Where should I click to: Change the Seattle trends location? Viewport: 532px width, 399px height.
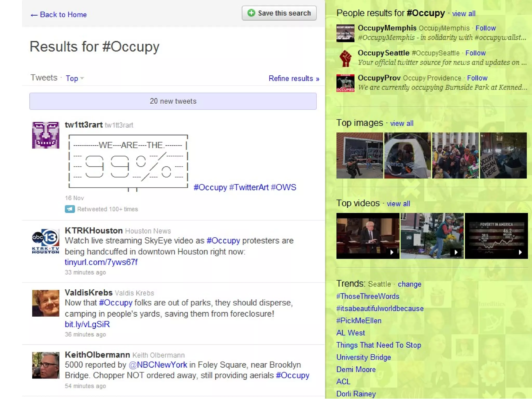[x=409, y=284]
